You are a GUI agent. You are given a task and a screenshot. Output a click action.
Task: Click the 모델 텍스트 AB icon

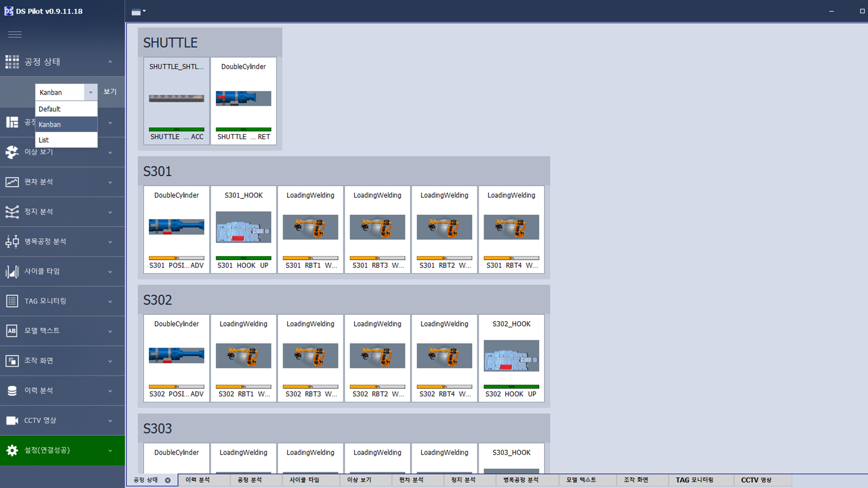[x=12, y=331]
